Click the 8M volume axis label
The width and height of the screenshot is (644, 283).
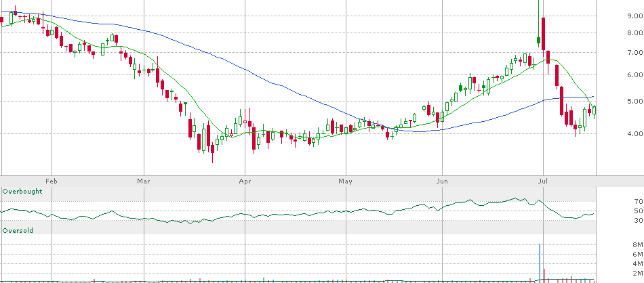click(x=637, y=245)
